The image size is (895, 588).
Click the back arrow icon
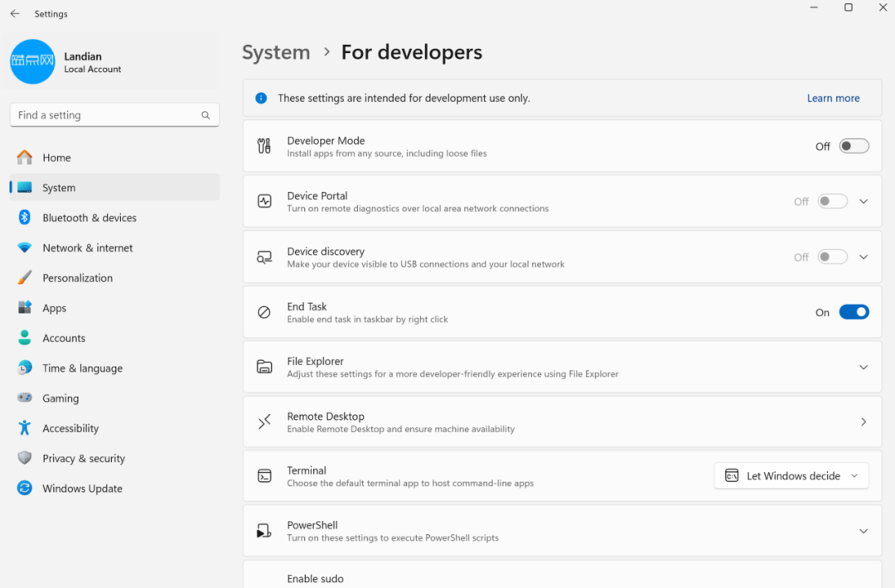click(15, 14)
